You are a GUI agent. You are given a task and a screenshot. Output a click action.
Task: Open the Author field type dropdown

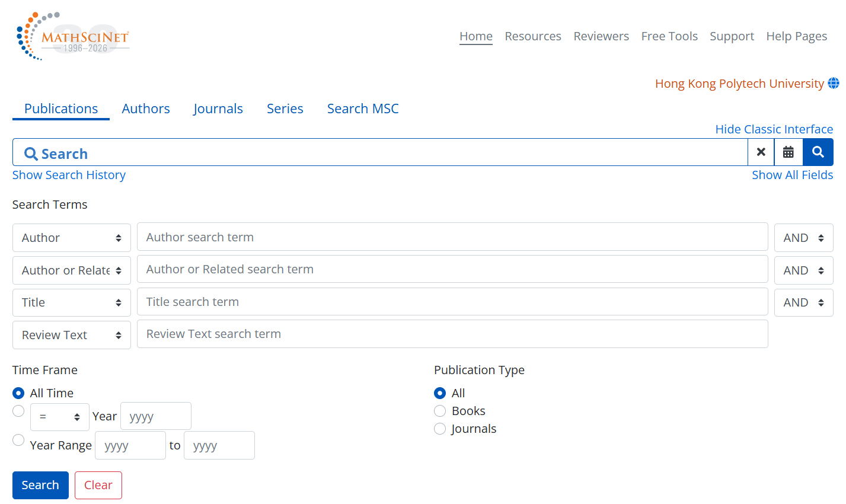tap(71, 238)
